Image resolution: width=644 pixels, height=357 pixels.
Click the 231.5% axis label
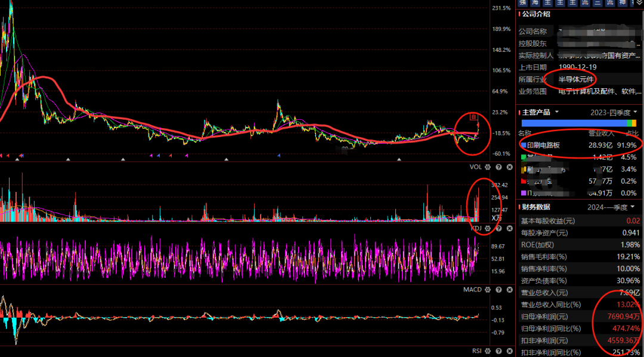501,8
